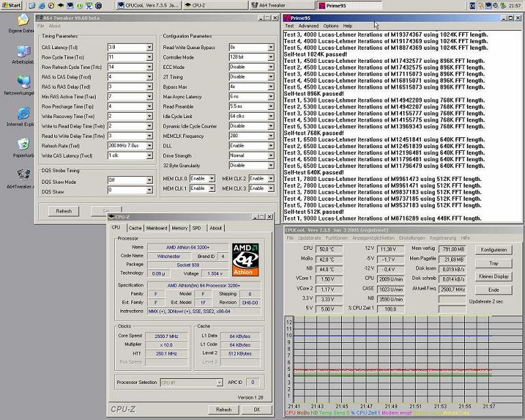Open the Help menu in Prime95
The width and height of the screenshot is (525, 420).
coord(347,26)
